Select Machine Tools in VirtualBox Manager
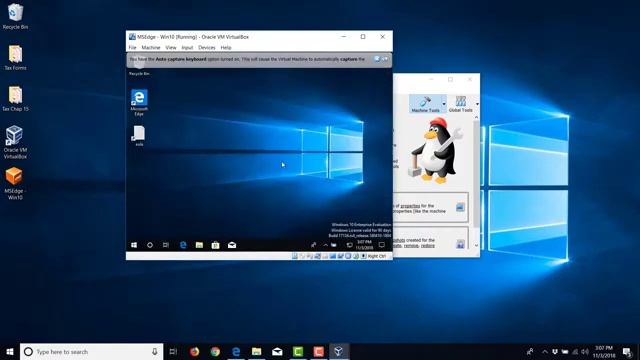The image size is (640, 360). (425, 104)
